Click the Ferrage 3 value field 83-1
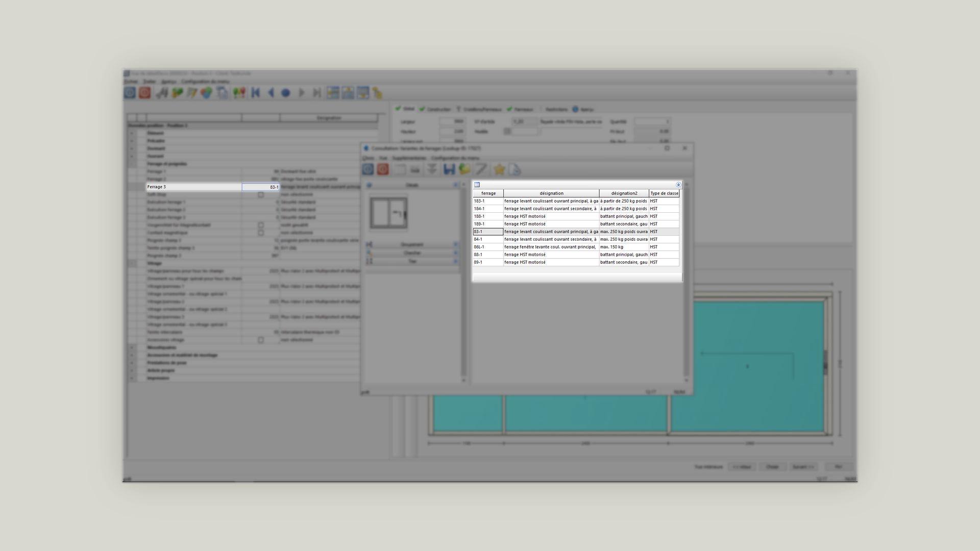Viewport: 980px width, 551px height. 261,187
